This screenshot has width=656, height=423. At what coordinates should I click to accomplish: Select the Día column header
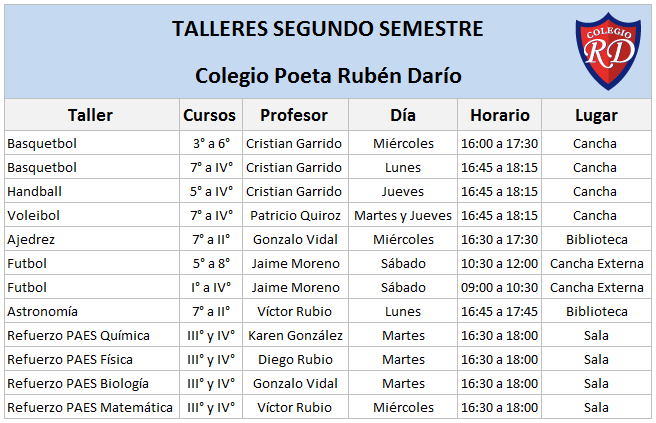(x=403, y=115)
